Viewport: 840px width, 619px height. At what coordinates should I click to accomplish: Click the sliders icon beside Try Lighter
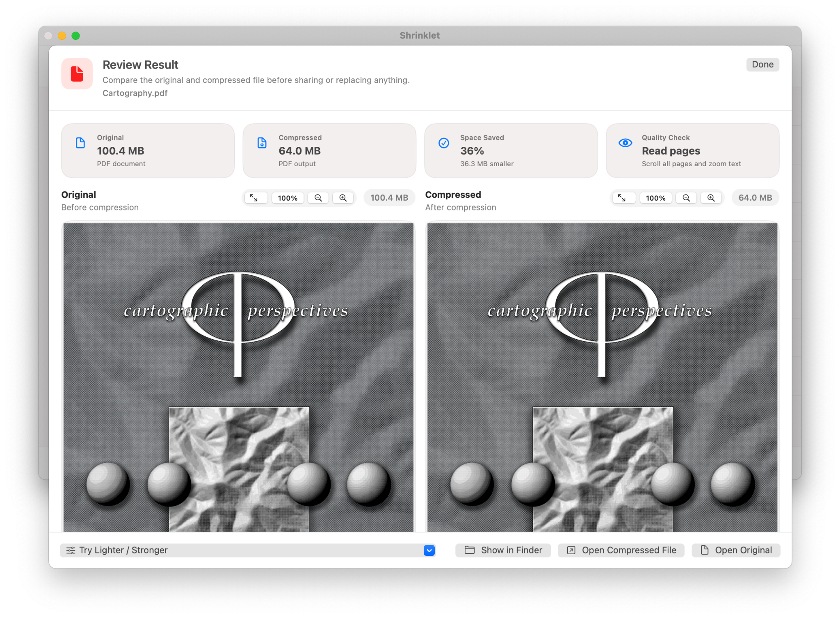(x=71, y=550)
